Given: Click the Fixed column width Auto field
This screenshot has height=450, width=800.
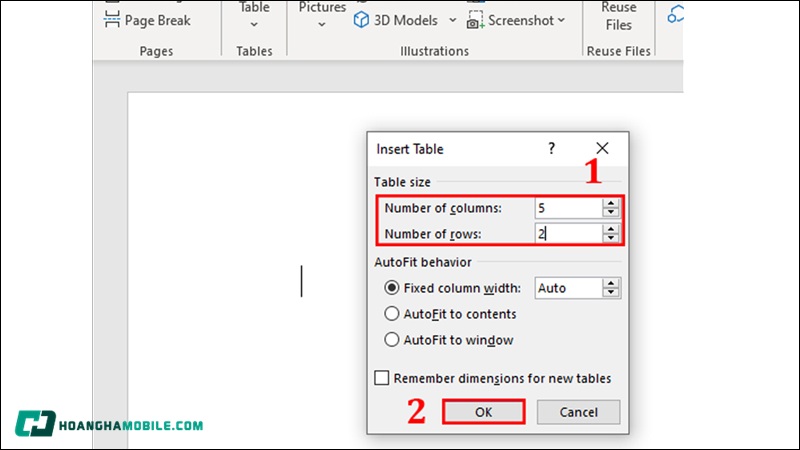Looking at the screenshot, I should [x=568, y=288].
